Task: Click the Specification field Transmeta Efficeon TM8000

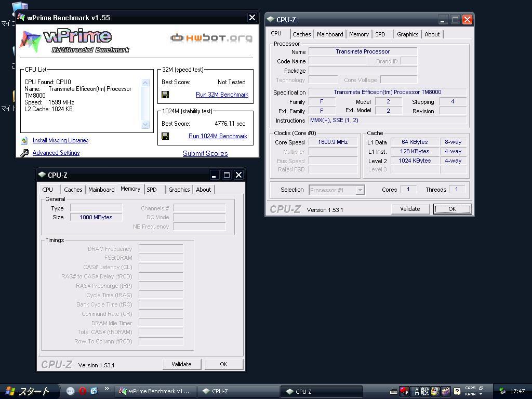Action: coord(388,92)
